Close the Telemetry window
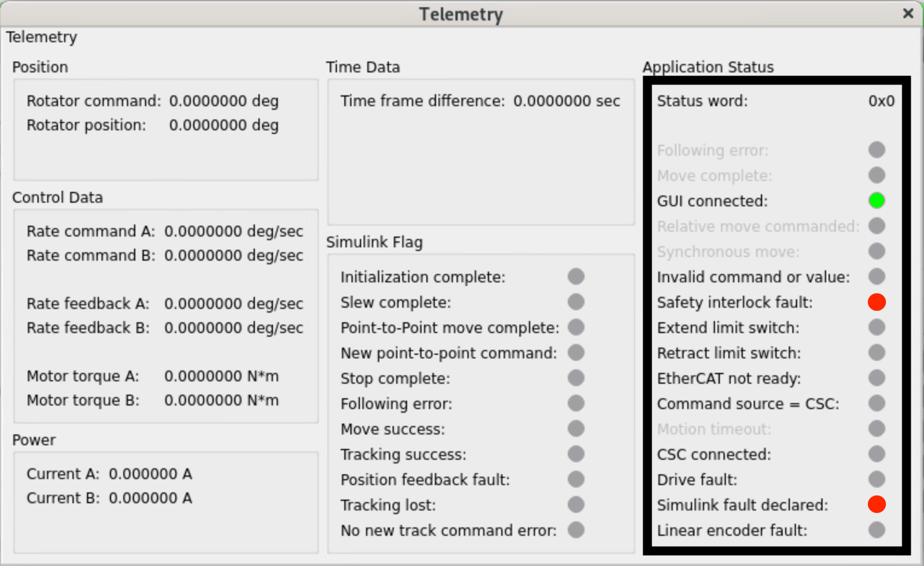The image size is (924, 566). (908, 13)
